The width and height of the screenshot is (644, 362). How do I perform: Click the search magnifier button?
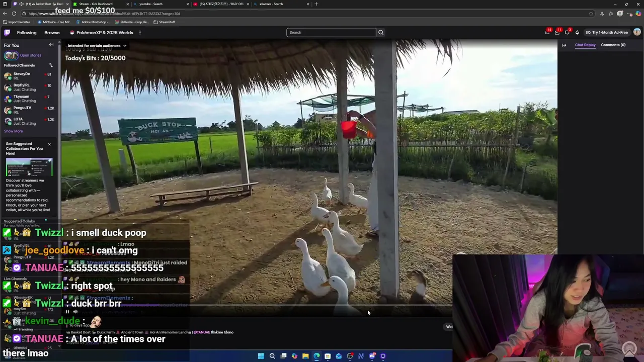click(x=381, y=33)
